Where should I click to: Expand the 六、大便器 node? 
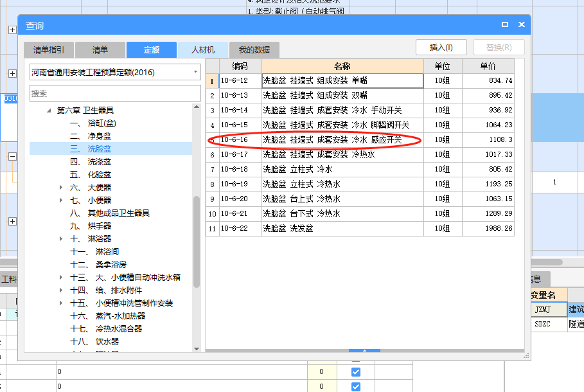[60, 188]
